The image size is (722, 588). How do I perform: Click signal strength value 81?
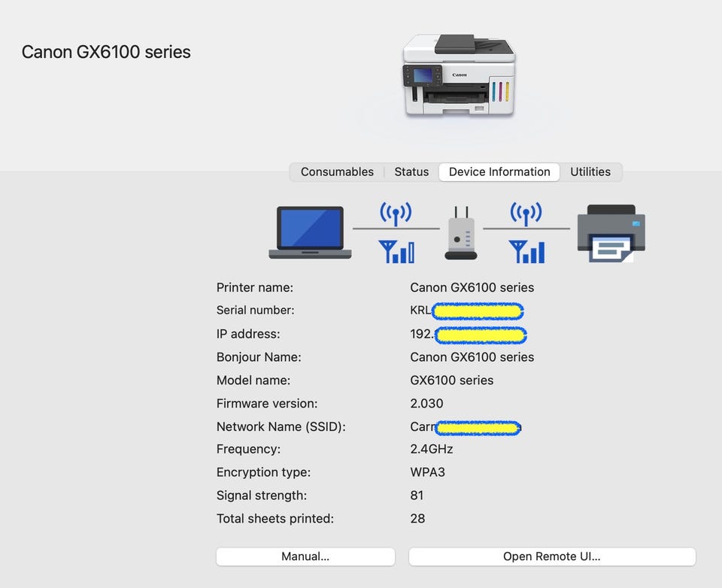click(417, 495)
